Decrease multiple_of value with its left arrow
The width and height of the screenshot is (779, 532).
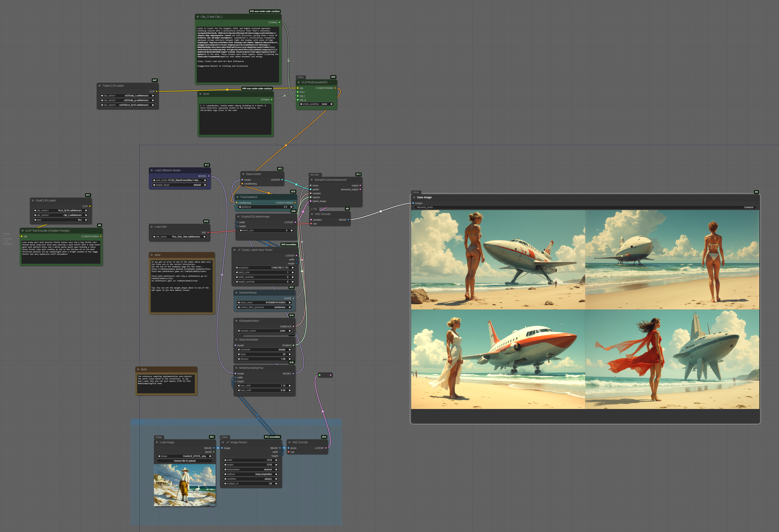tap(225, 484)
